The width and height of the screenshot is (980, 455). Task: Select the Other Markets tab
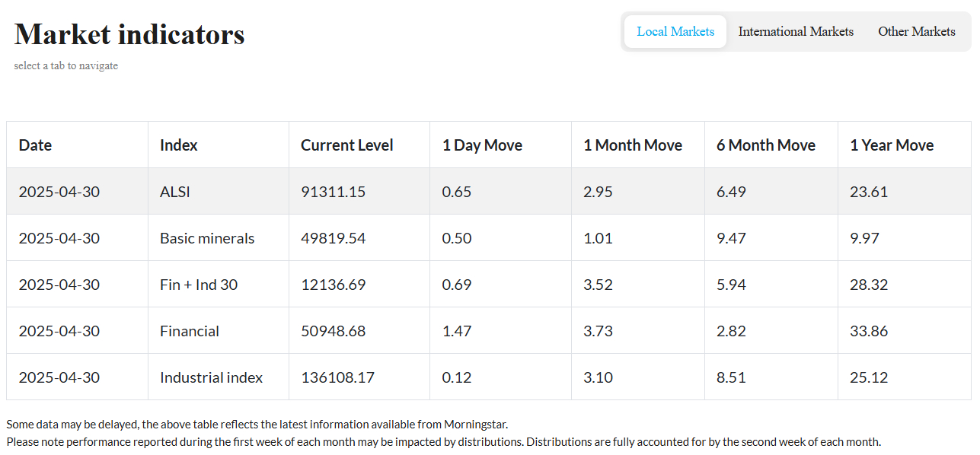coord(916,32)
